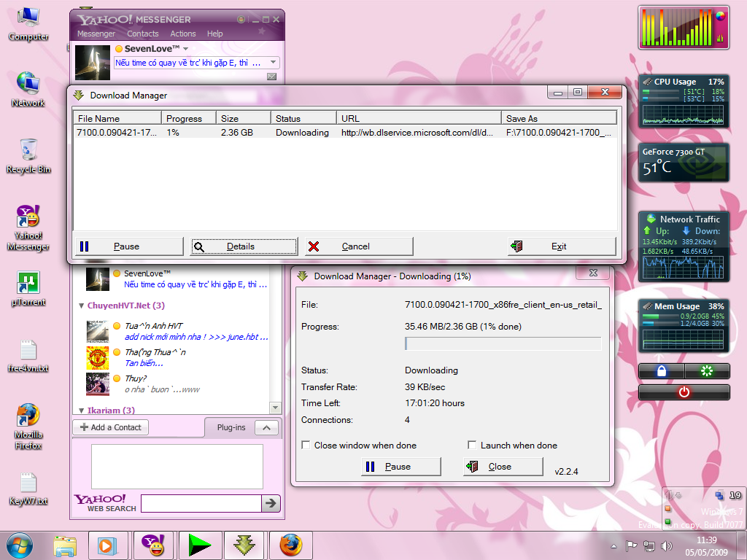
Task: Open the status message dropdown
Action: click(274, 63)
